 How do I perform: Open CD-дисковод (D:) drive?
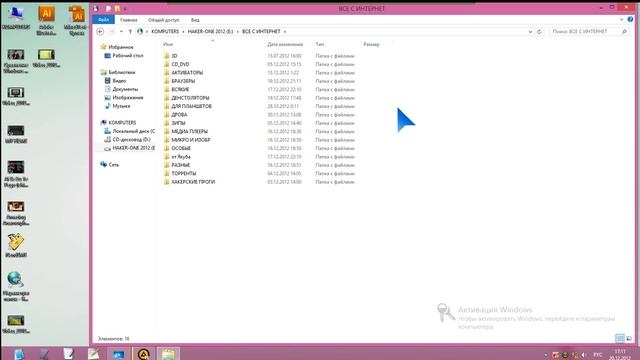131,140
